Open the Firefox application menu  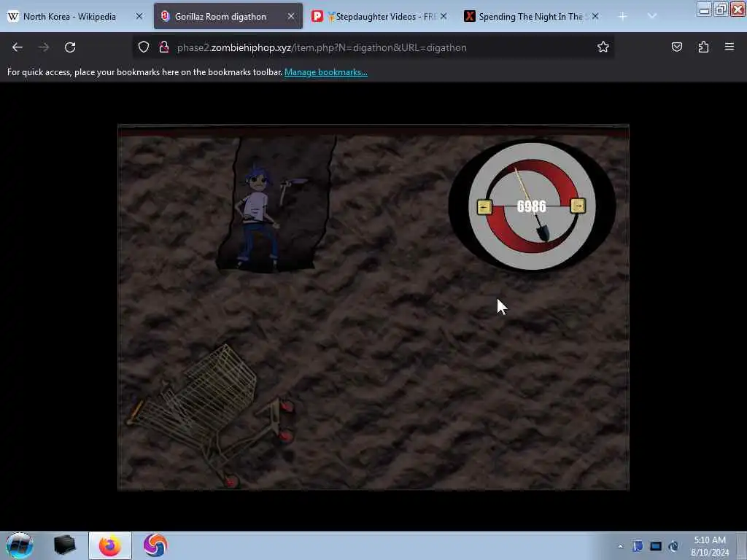click(x=729, y=47)
